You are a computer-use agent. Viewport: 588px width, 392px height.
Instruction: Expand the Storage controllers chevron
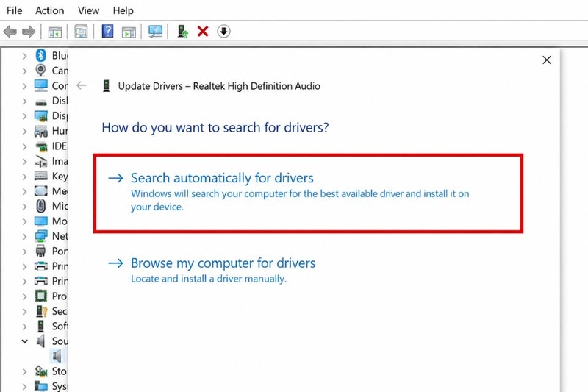click(24, 371)
